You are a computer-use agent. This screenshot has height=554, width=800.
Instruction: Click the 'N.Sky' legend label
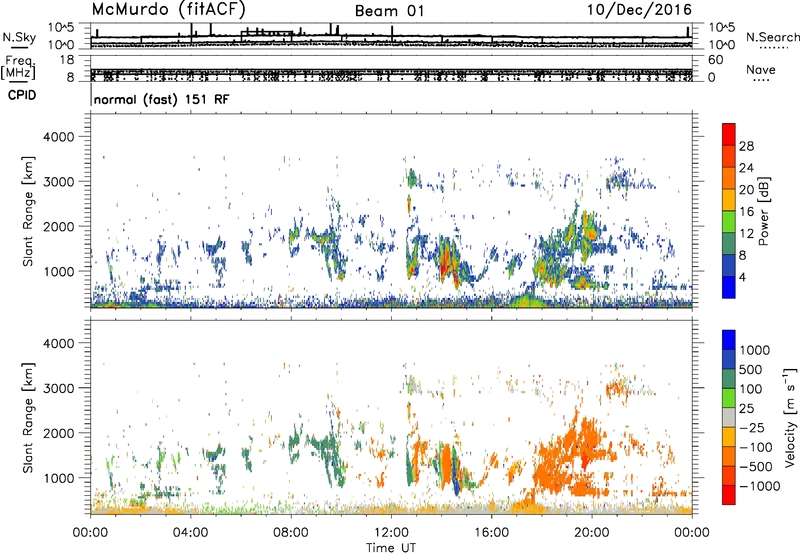[19, 37]
